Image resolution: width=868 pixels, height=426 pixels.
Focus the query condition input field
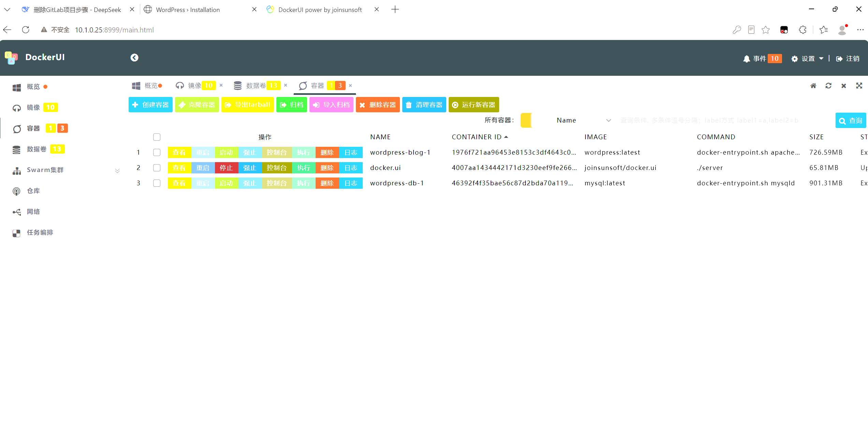point(725,120)
